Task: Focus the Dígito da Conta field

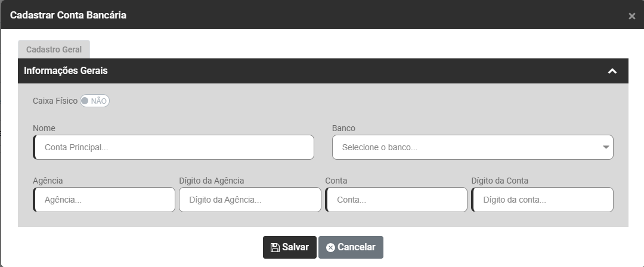Action: tap(542, 200)
